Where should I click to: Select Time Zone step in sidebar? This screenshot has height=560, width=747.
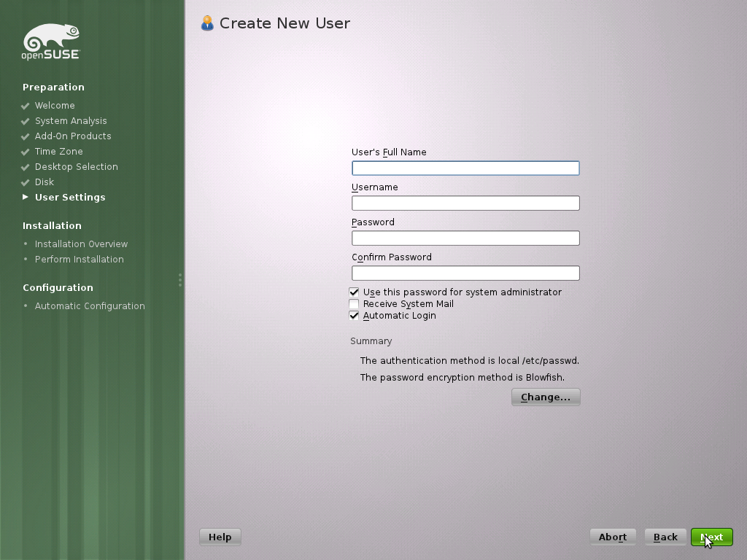click(59, 152)
